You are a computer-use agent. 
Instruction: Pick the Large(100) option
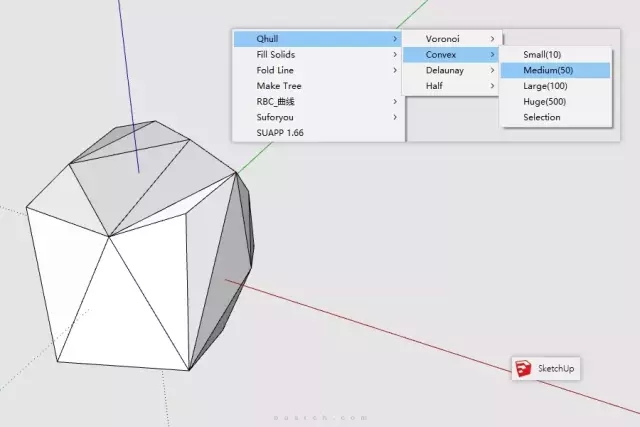coord(547,86)
